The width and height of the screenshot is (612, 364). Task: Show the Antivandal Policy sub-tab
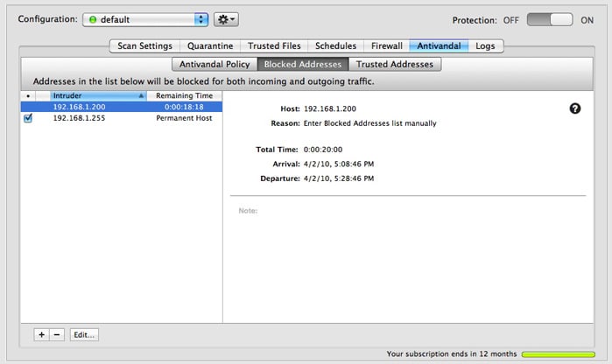(x=215, y=65)
